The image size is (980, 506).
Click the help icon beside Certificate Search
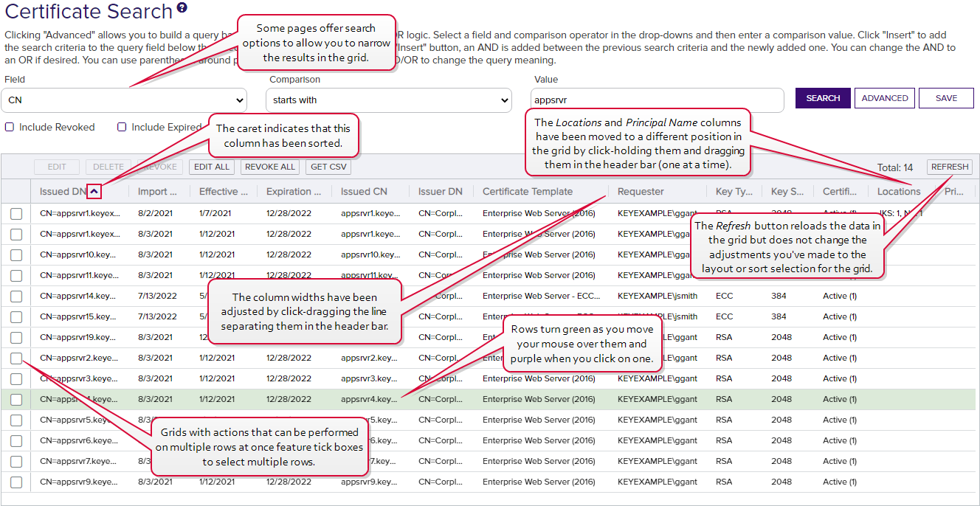pos(182,9)
